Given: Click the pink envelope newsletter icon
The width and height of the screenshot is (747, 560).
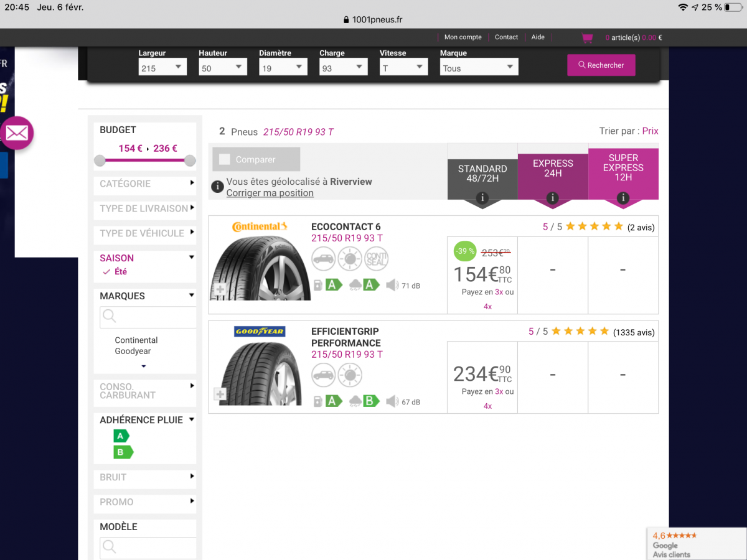Looking at the screenshot, I should coord(17,133).
